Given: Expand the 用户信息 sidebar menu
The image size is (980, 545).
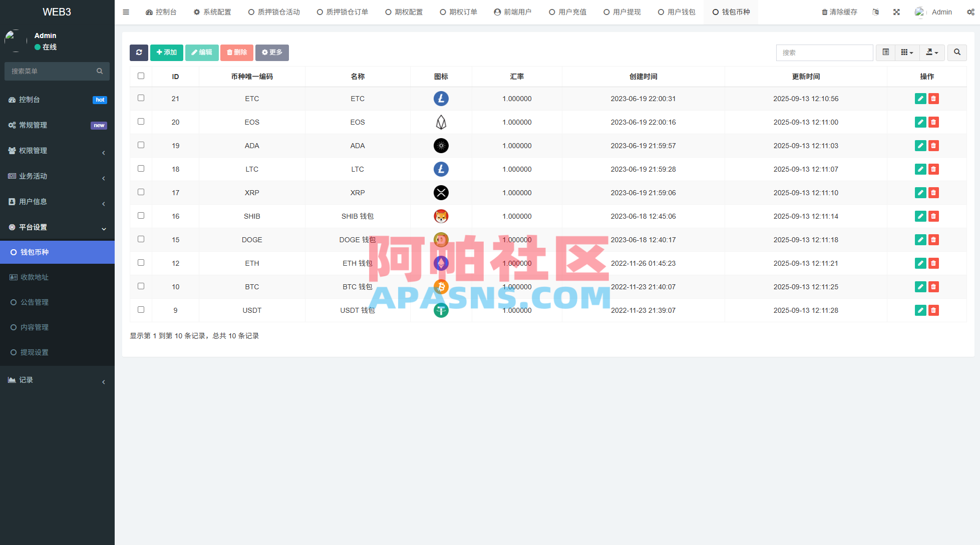Looking at the screenshot, I should pyautogui.click(x=57, y=202).
